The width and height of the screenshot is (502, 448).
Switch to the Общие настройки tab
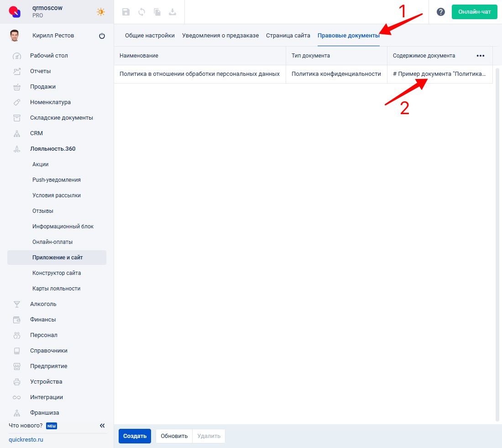pyautogui.click(x=150, y=36)
